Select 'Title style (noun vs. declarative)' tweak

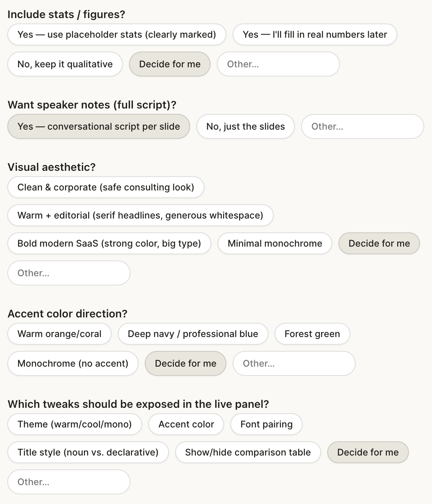(x=88, y=452)
